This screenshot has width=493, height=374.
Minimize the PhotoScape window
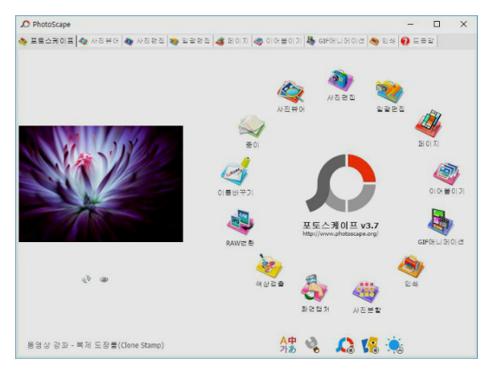tap(411, 24)
